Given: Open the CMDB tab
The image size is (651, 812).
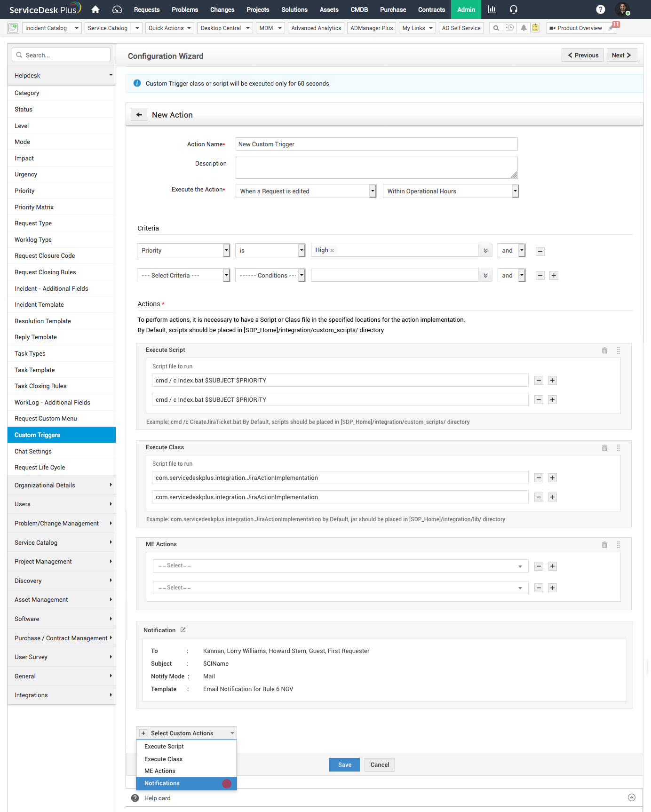Looking at the screenshot, I should (x=359, y=9).
